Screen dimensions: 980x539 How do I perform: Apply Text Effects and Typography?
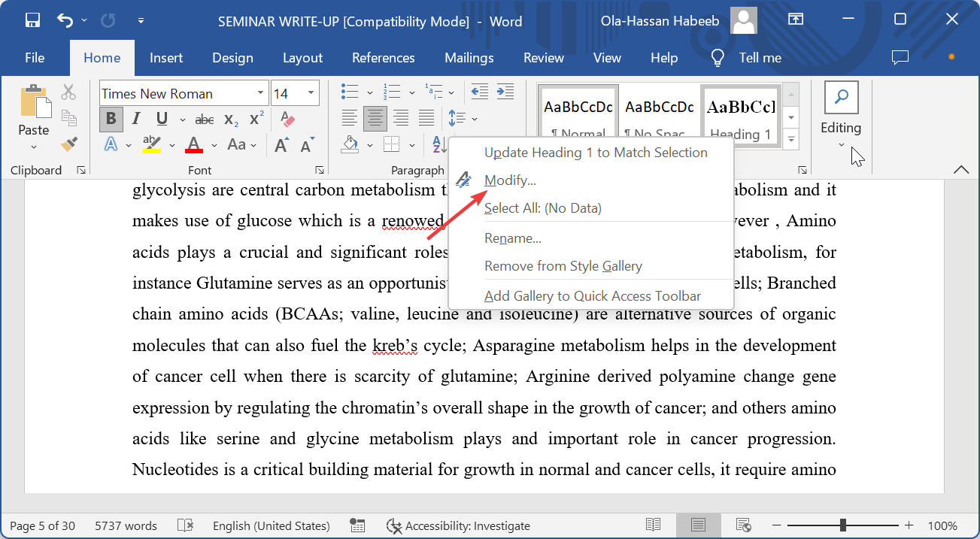tap(111, 144)
